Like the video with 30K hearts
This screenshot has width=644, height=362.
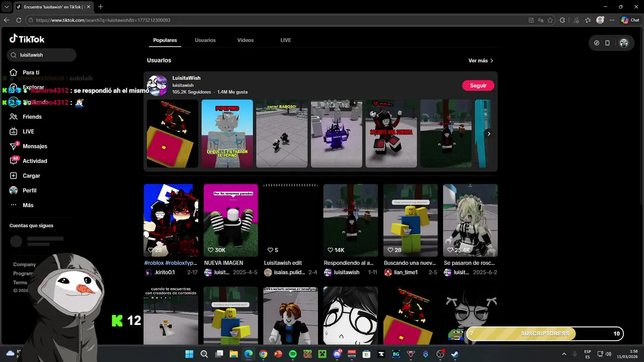tap(211, 250)
